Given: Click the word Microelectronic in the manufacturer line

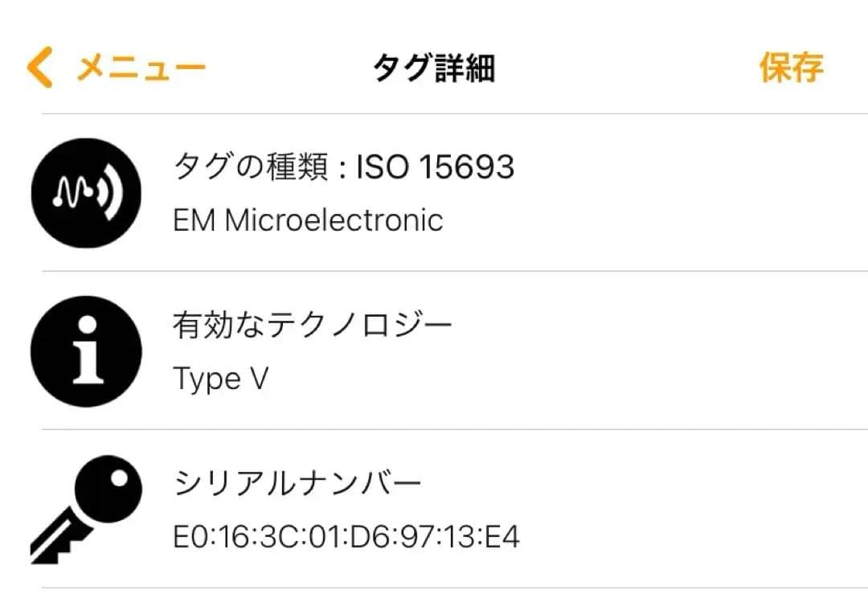Looking at the screenshot, I should point(334,219).
